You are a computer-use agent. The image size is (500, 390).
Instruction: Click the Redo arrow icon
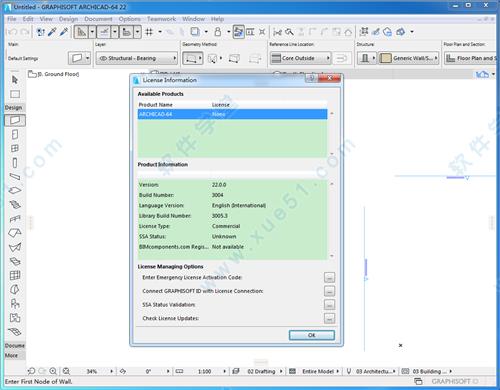tap(25, 32)
